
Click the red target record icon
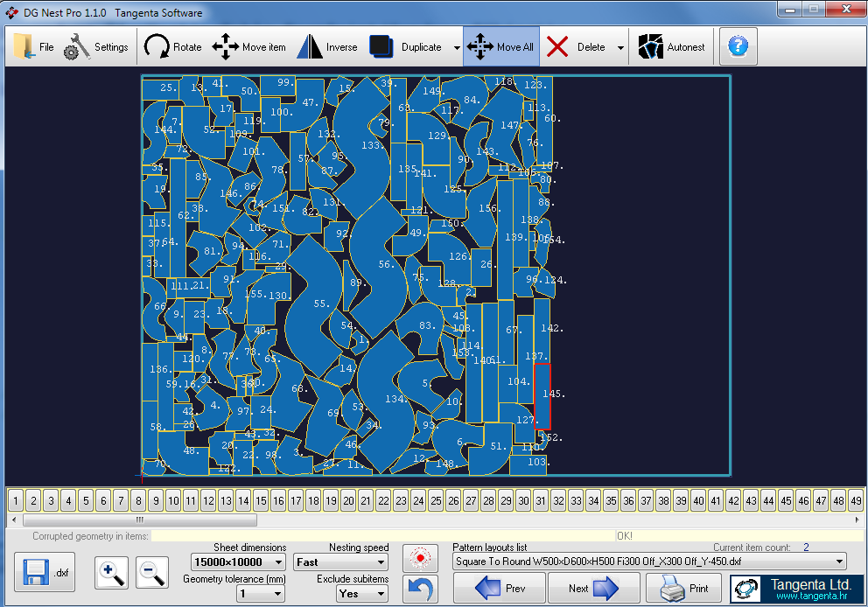pyautogui.click(x=420, y=558)
